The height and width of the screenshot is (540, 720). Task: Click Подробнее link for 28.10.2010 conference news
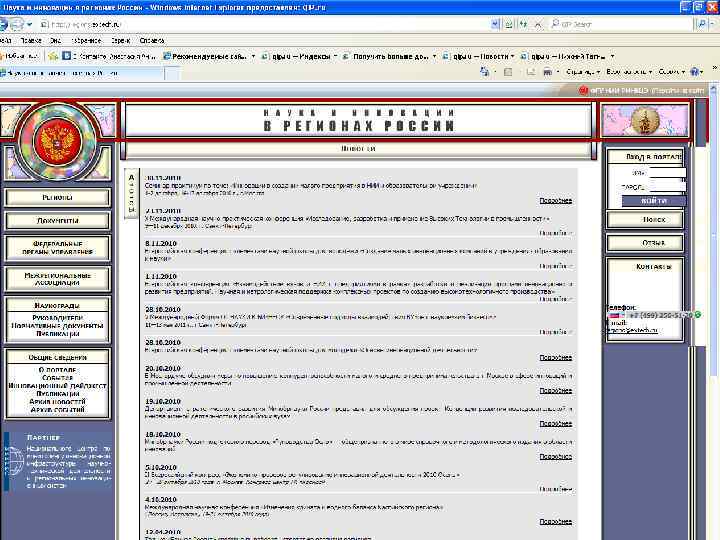(x=556, y=358)
